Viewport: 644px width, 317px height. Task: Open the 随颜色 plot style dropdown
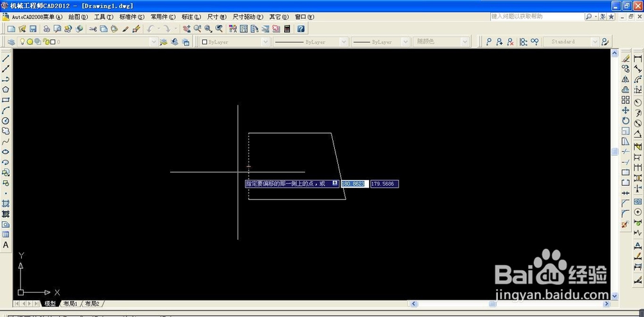pos(464,42)
